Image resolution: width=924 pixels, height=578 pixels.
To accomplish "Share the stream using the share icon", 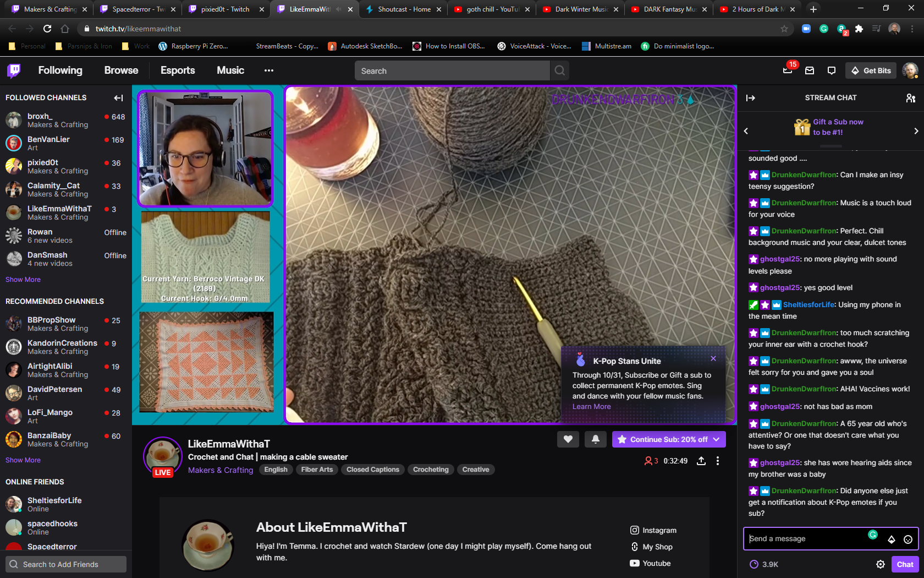I will 701,461.
